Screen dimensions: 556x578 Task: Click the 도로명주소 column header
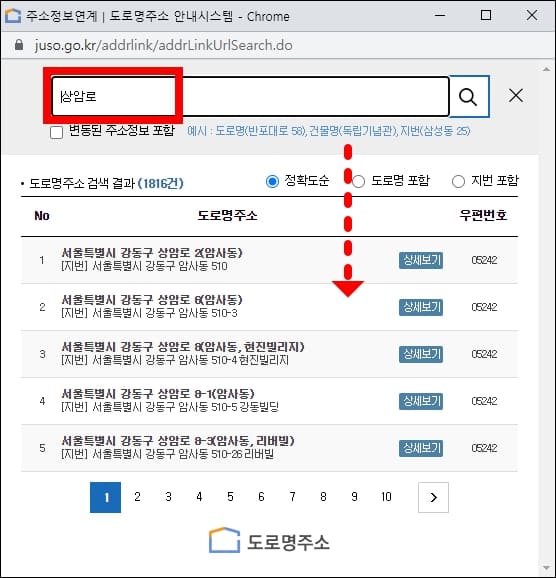point(227,215)
